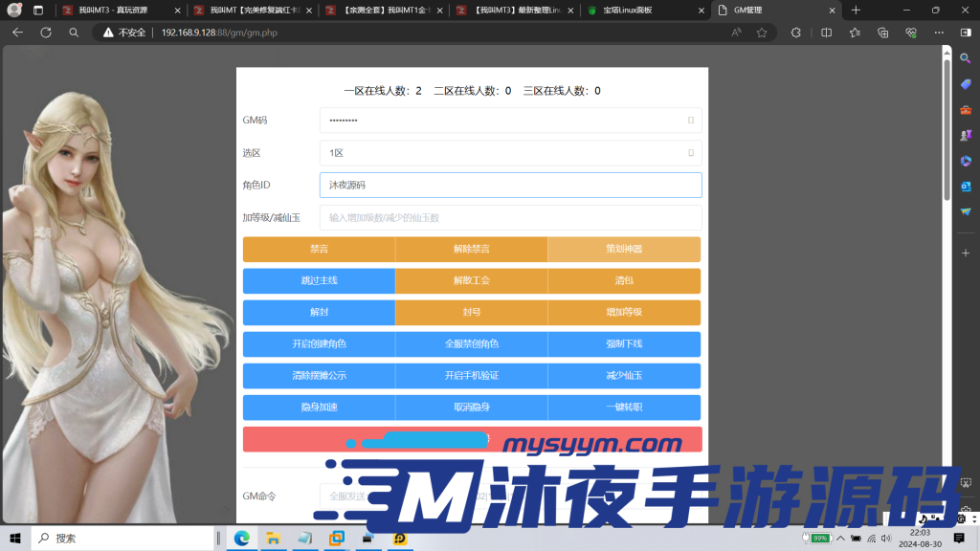Click the 一键转职 button
Viewport: 980px width, 551px height.
pyautogui.click(x=624, y=408)
